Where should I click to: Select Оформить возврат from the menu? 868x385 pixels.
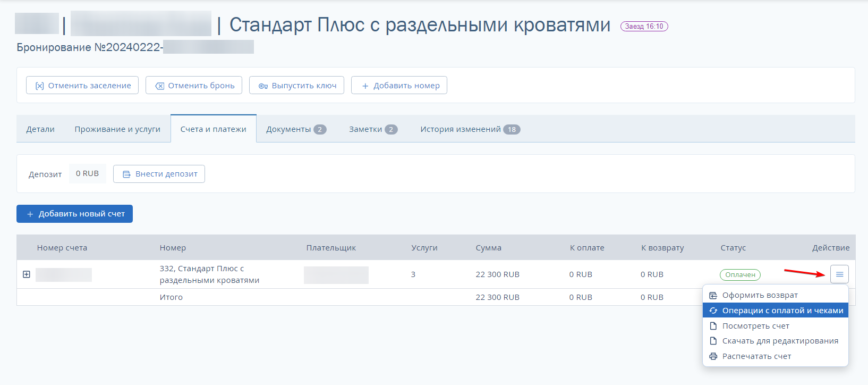(x=776, y=295)
